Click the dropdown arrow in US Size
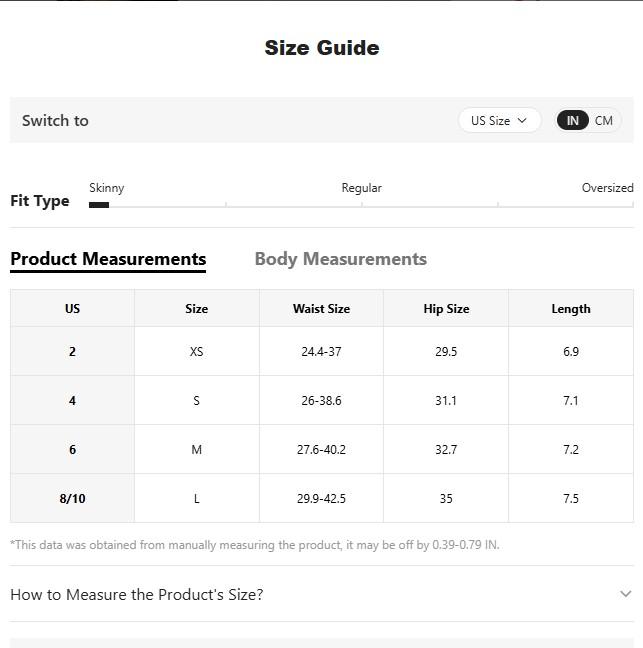The width and height of the screenshot is (643, 648). click(x=522, y=120)
